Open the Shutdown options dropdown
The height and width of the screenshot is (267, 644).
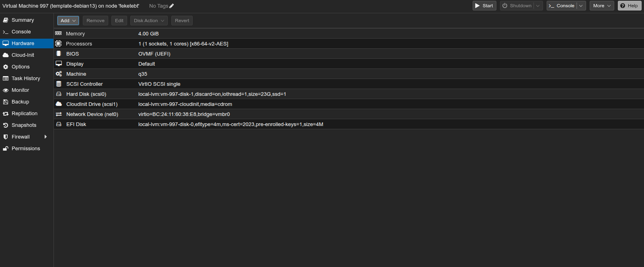click(538, 6)
